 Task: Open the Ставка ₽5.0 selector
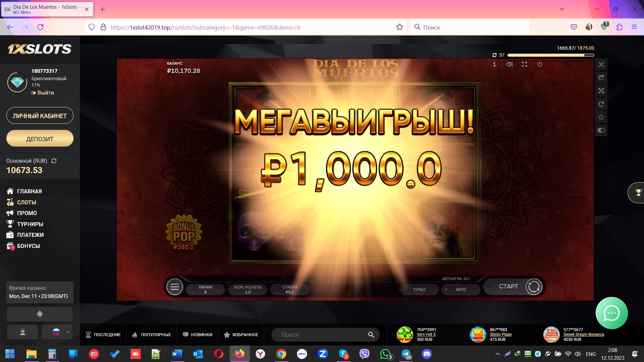coord(290,289)
